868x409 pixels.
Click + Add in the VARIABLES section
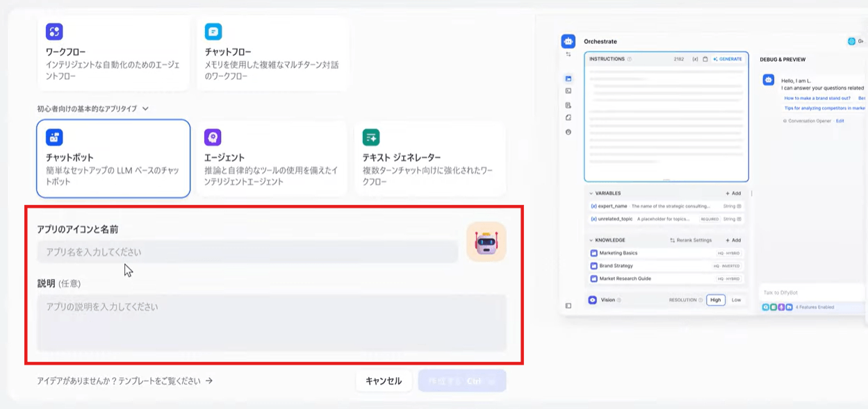[733, 193]
